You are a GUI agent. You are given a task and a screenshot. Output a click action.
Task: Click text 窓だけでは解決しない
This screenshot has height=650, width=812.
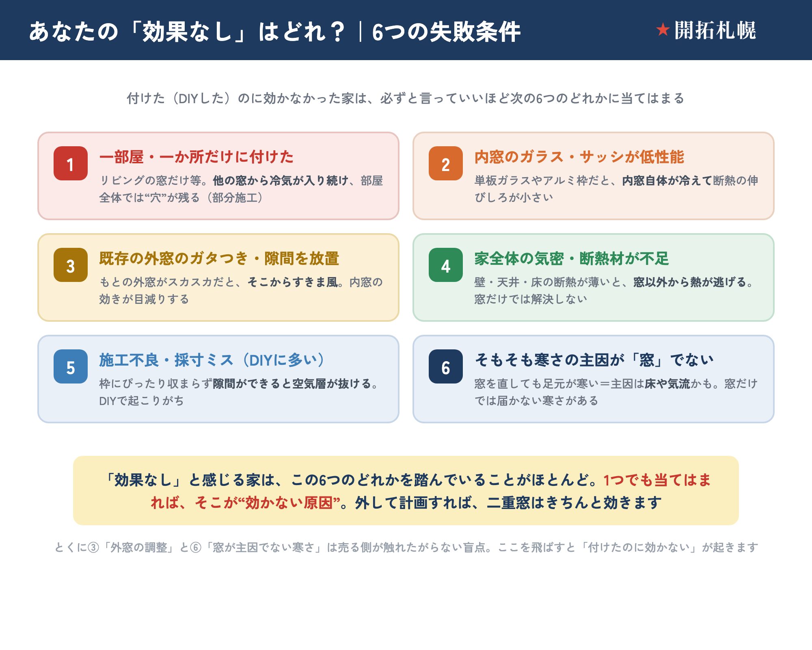(x=531, y=299)
